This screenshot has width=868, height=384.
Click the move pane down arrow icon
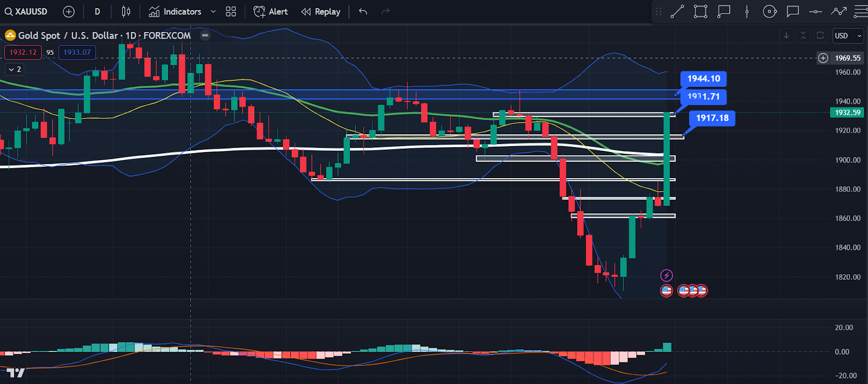pyautogui.click(x=786, y=35)
